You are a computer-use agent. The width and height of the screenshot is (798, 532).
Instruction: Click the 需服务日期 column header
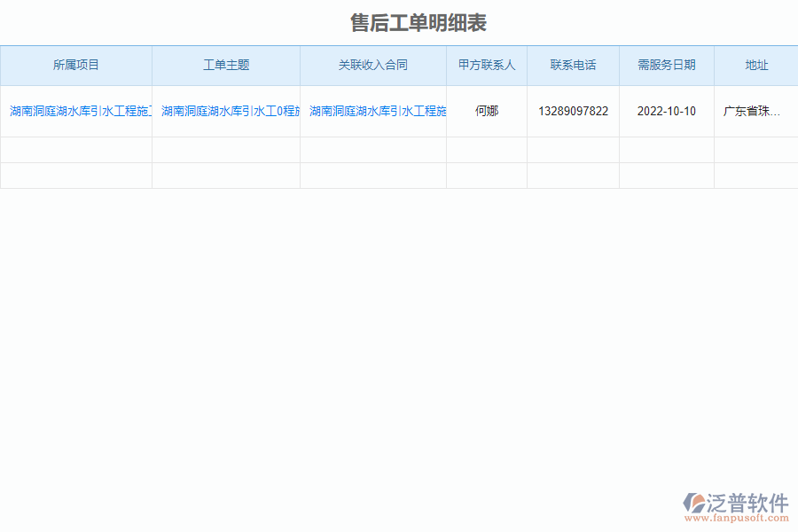click(666, 65)
